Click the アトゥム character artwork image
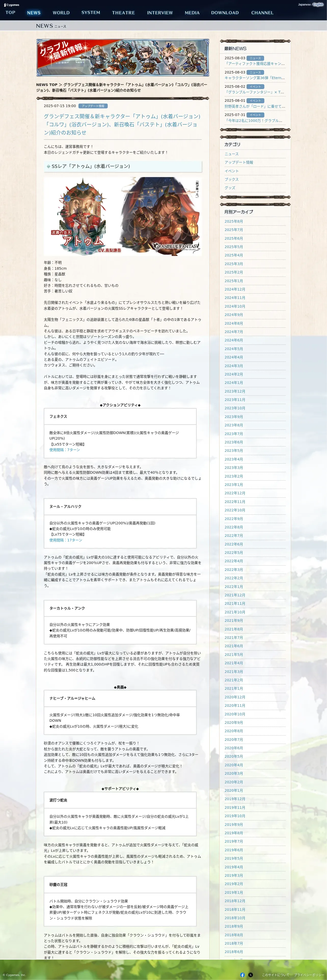The height and width of the screenshot is (980, 327). click(x=122, y=217)
